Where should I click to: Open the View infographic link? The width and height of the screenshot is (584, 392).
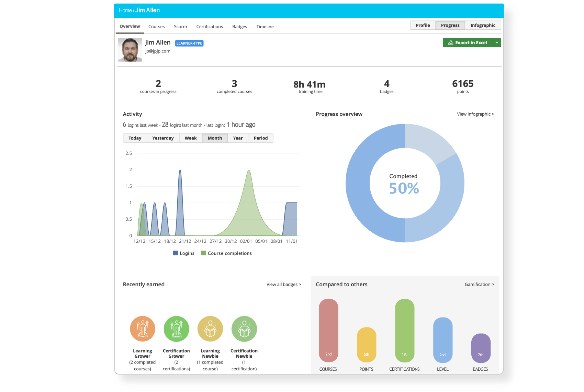(475, 114)
